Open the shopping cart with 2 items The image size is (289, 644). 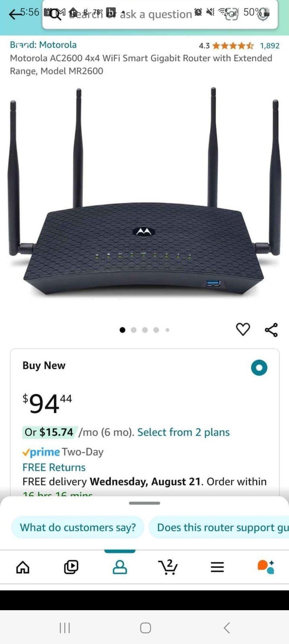pyautogui.click(x=168, y=567)
